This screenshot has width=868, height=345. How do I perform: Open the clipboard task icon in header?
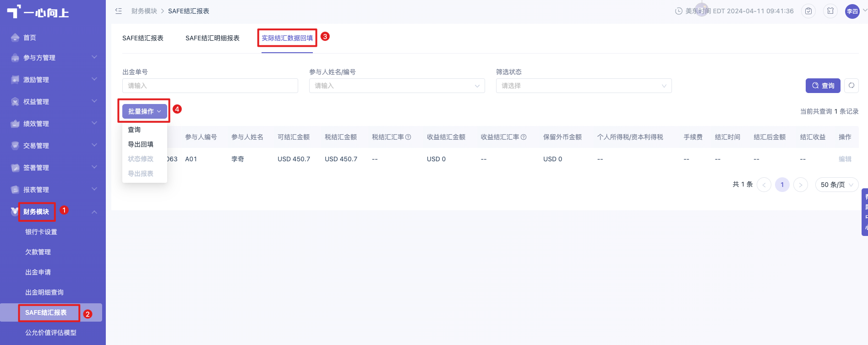(808, 11)
